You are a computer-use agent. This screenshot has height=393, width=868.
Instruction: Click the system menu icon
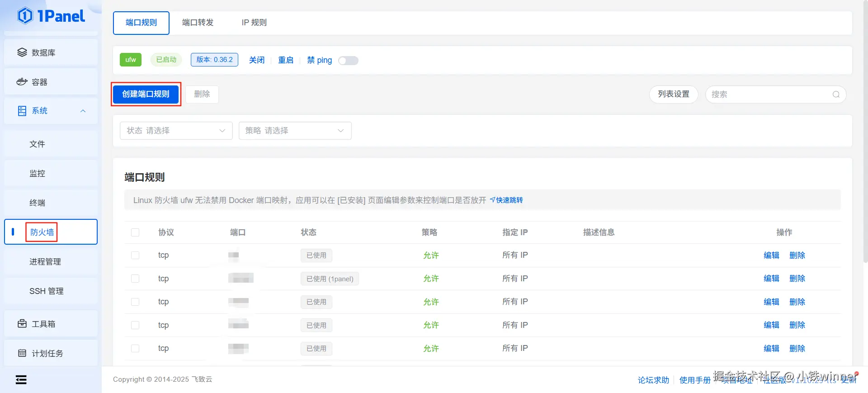point(22,111)
